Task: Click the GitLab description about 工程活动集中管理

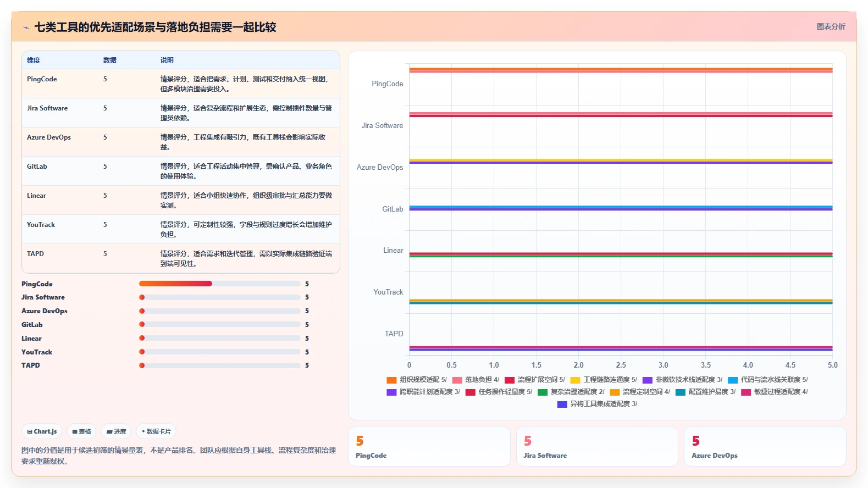Action: click(246, 171)
